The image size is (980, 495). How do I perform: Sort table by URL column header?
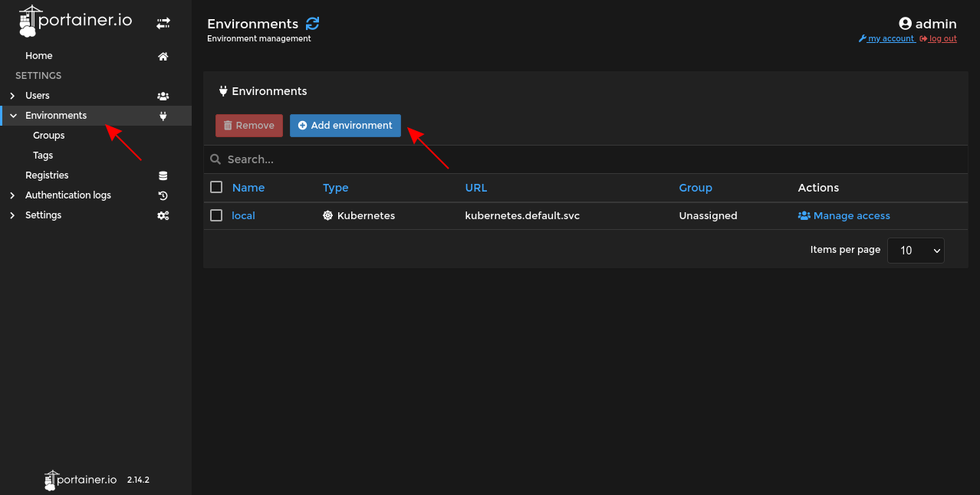(476, 188)
